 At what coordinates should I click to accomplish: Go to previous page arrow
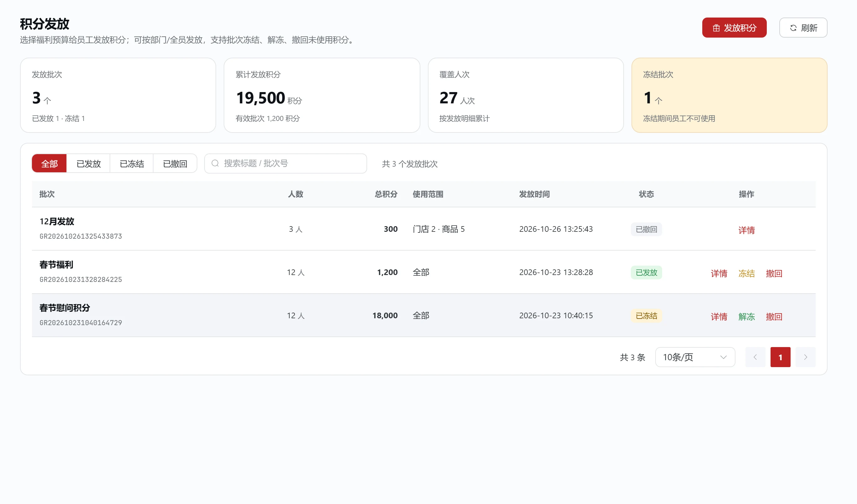(x=755, y=357)
